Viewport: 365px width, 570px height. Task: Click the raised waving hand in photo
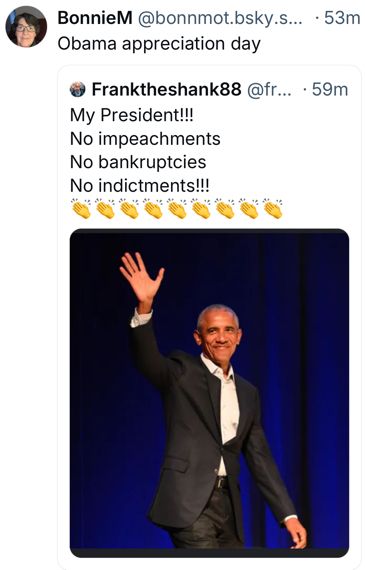tap(141, 277)
